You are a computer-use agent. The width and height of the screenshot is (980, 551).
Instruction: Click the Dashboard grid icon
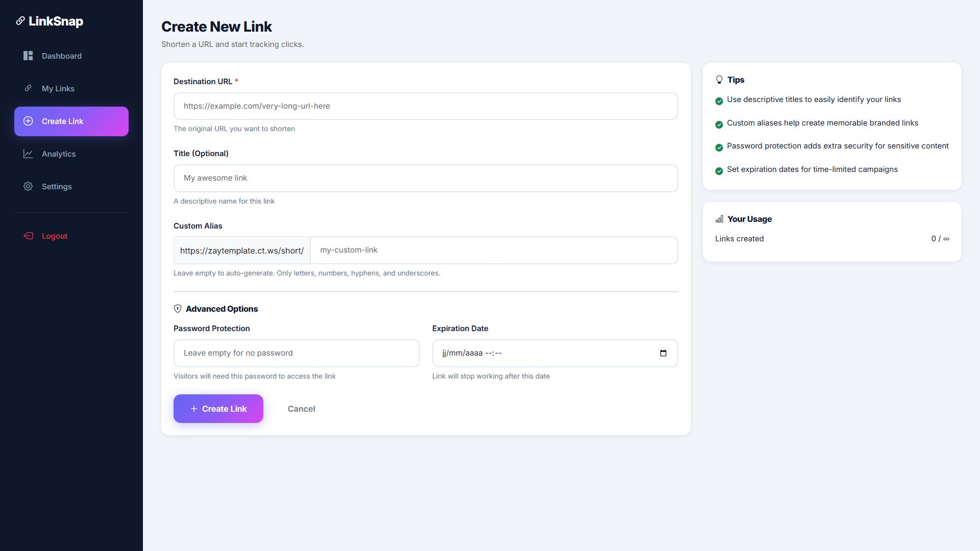point(28,56)
